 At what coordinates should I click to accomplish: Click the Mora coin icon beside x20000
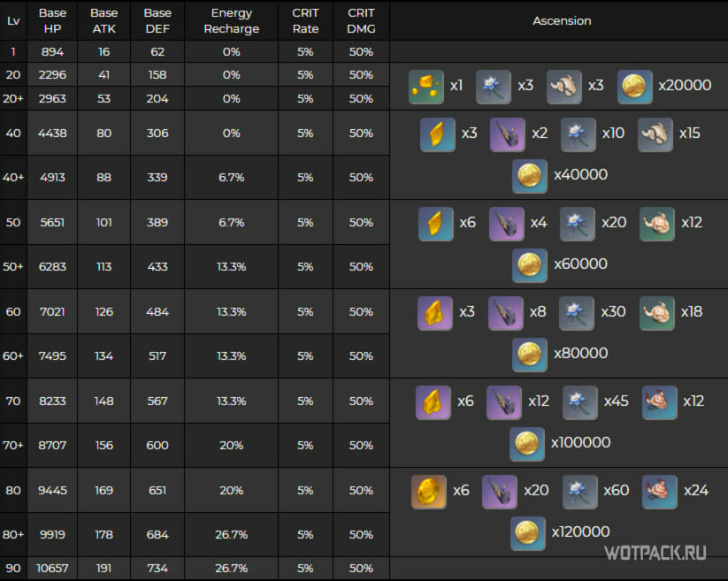coord(634,86)
